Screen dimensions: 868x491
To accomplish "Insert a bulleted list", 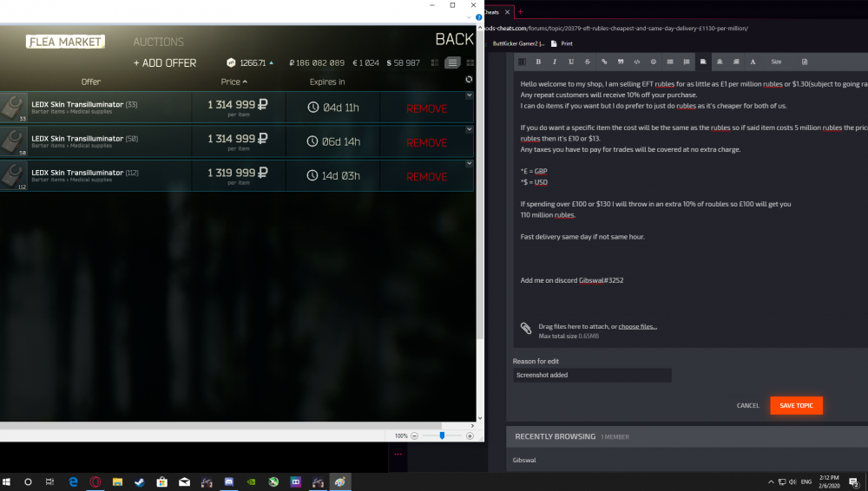I will pos(670,62).
